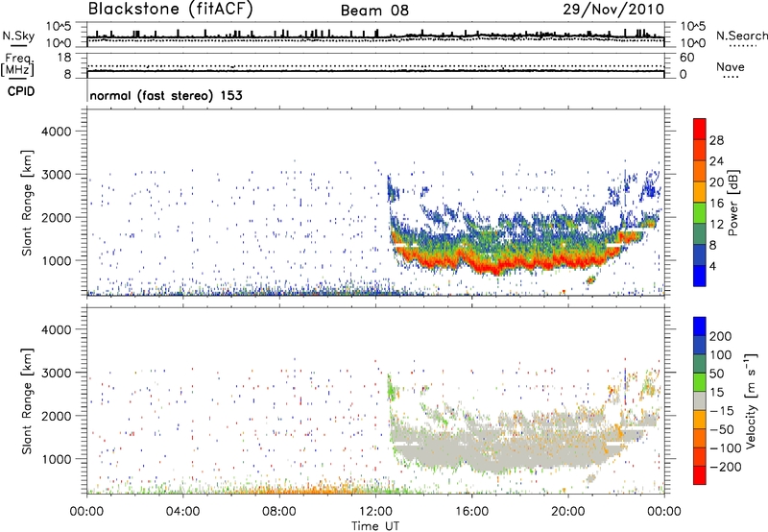Click 'normal (fast stereo) 153' text

[166, 96]
